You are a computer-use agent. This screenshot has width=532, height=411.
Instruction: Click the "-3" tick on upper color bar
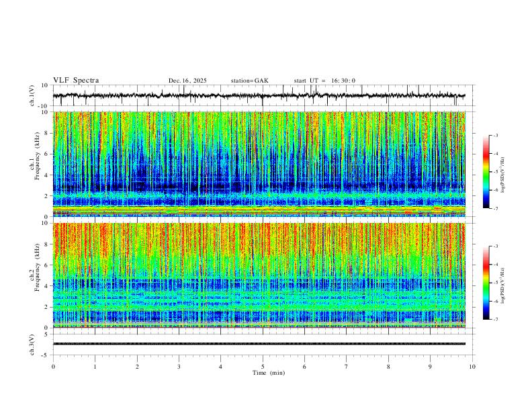click(496, 135)
